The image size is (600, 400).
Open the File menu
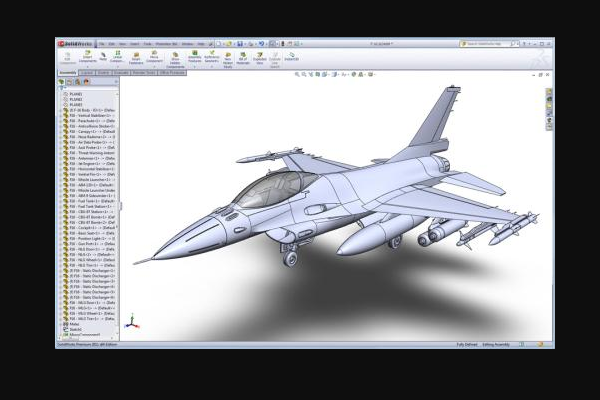click(100, 44)
